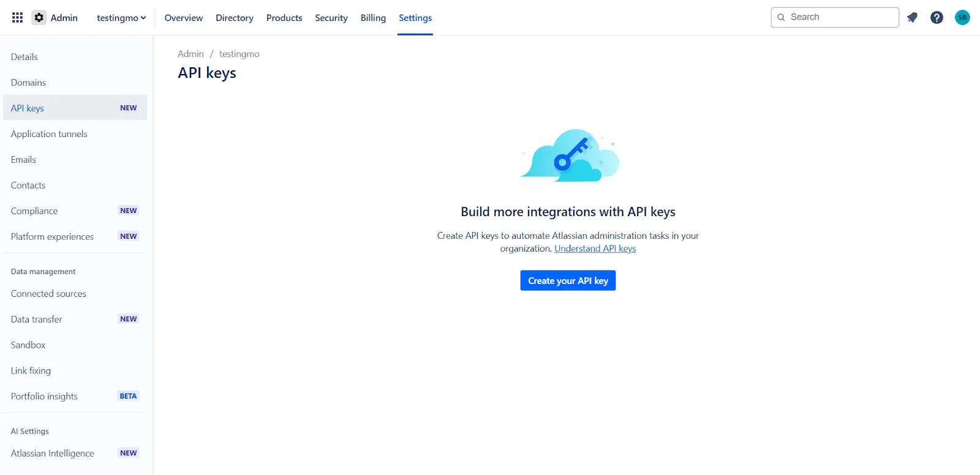Expand the testingmo organization dropdown
This screenshot has width=980, height=475.
[121, 18]
